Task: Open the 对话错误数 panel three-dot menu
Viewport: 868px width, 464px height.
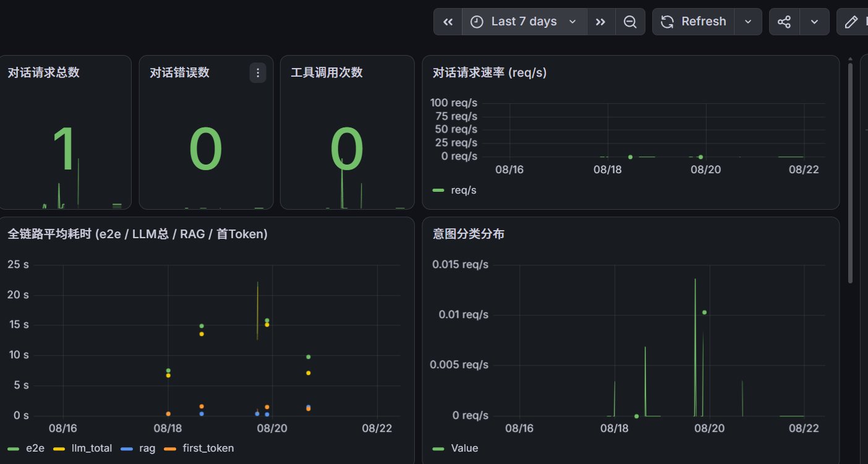Action: click(x=258, y=73)
